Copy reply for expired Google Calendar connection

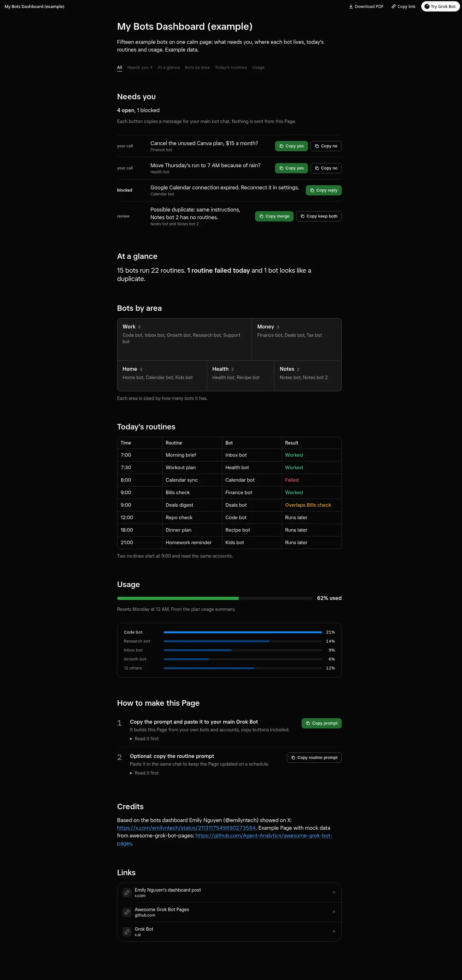[323, 190]
